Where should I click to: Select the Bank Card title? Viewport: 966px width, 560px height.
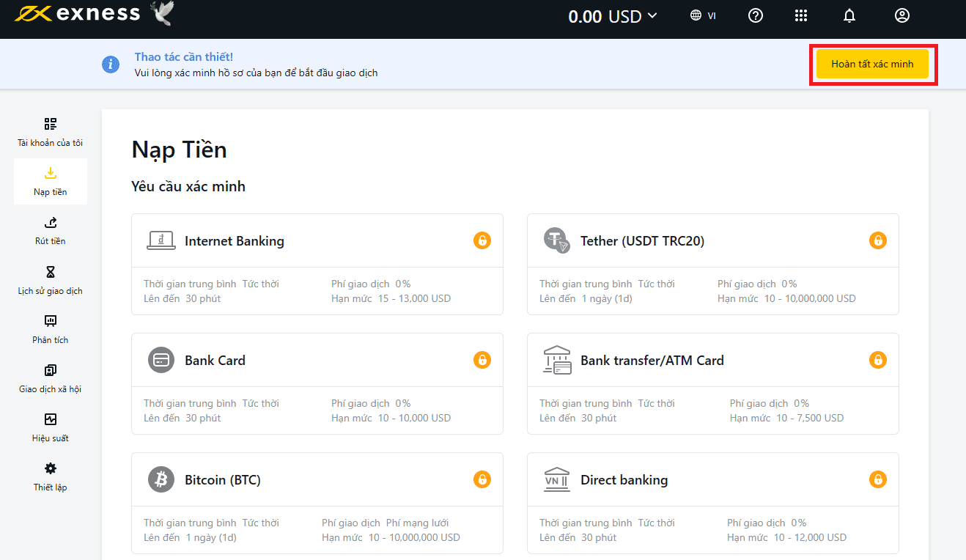click(x=215, y=361)
